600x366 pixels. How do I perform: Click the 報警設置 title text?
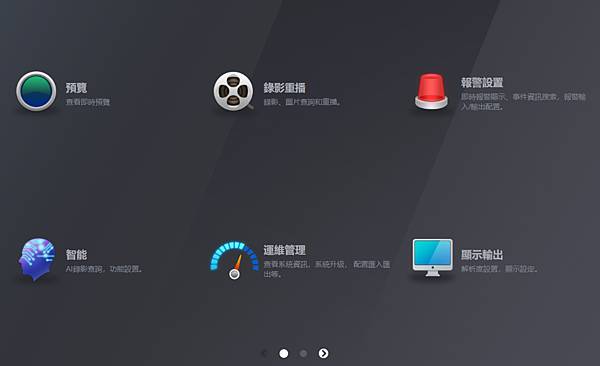click(482, 82)
